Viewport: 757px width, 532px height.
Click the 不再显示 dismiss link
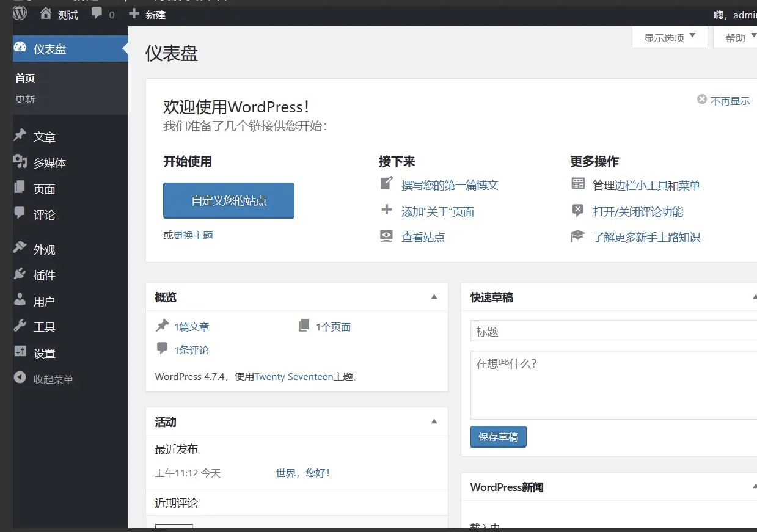(730, 101)
